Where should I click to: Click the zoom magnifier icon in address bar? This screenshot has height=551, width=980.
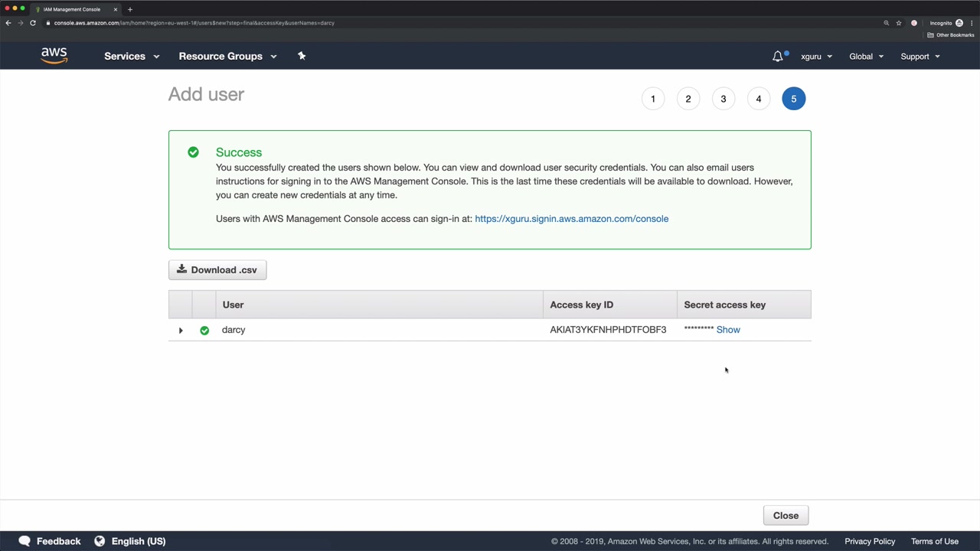click(887, 23)
